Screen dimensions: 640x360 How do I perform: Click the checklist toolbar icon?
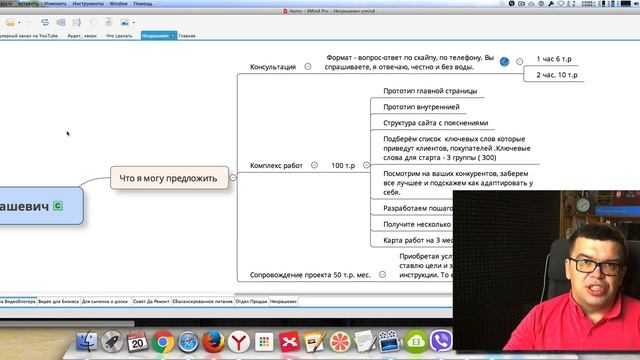click(x=109, y=22)
